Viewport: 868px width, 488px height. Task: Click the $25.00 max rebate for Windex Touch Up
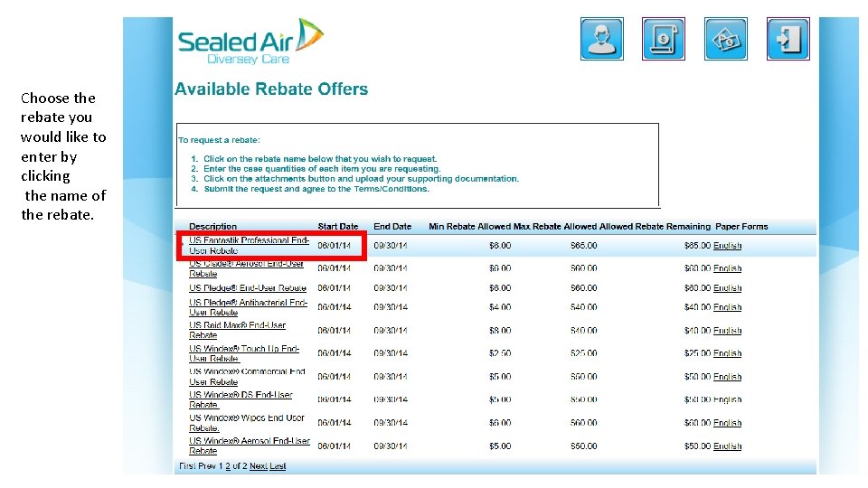[583, 353]
